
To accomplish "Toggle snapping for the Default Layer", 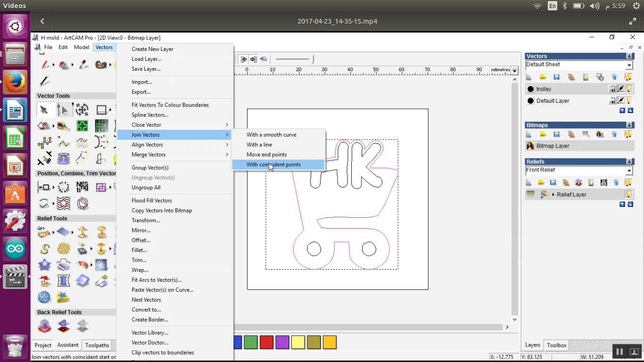I will pos(620,100).
